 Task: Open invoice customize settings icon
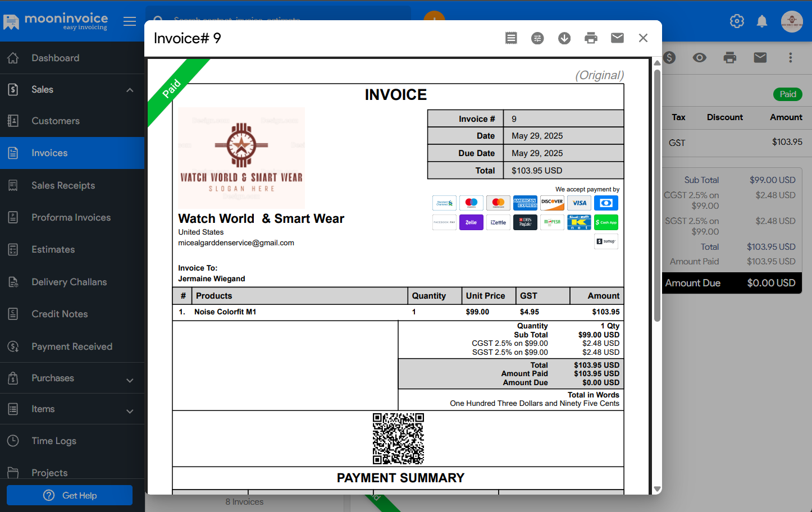click(537, 38)
